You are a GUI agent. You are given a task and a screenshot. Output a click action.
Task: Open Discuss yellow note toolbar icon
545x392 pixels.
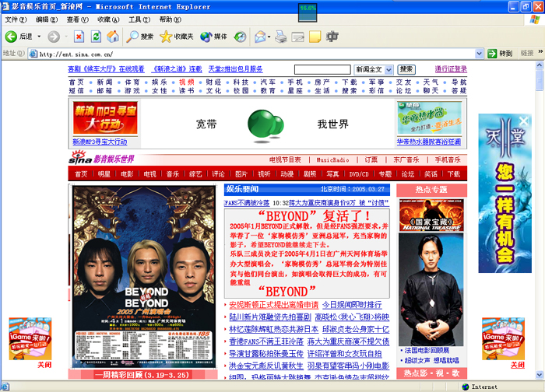click(315, 37)
